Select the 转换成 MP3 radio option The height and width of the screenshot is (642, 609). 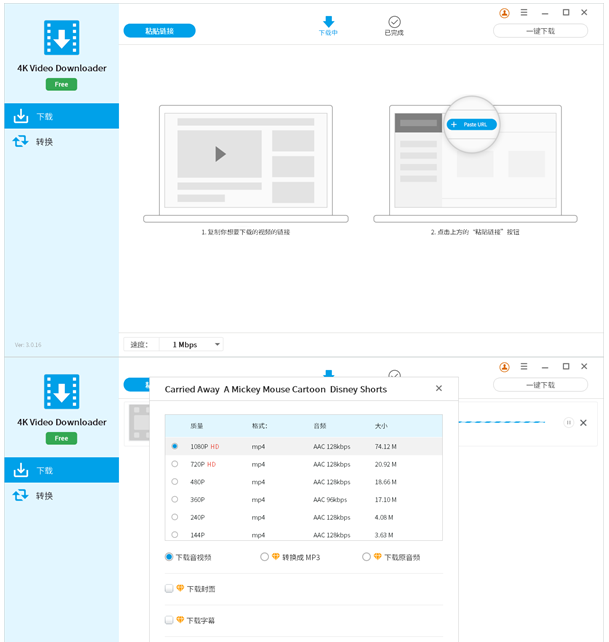click(x=265, y=557)
